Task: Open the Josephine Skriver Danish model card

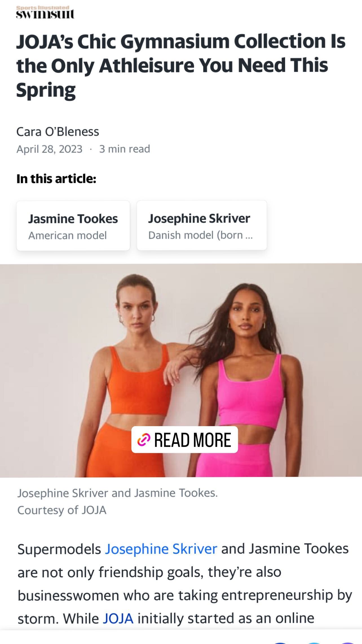Action: (202, 225)
